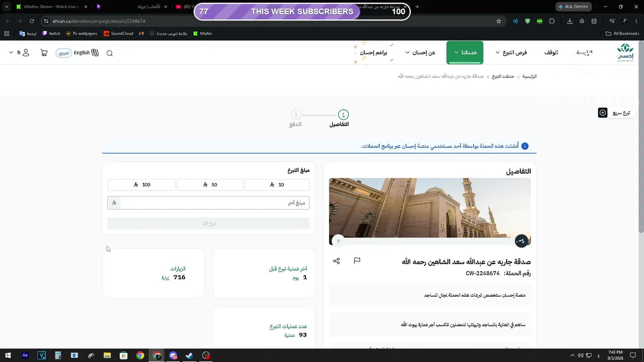The image size is (644, 362).
Task: Open Steam from the taskbar
Action: 189,355
